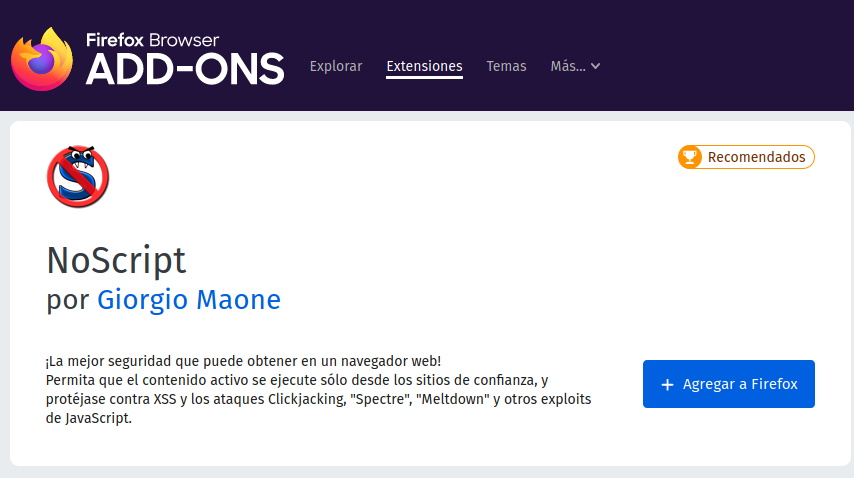Screen dimensions: 854x478
Task: Click the Firefox flame logo
Action: click(x=42, y=59)
